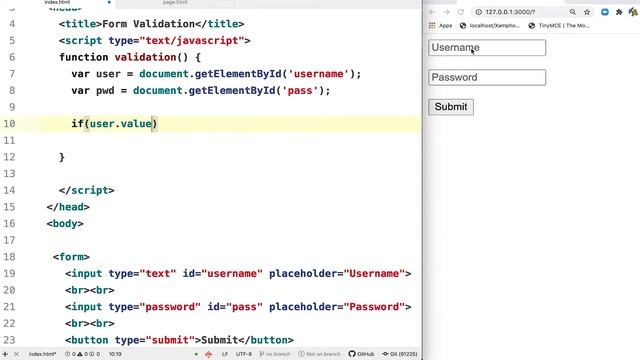Reload the browser page
The width and height of the screenshot is (640, 360).
461,12
